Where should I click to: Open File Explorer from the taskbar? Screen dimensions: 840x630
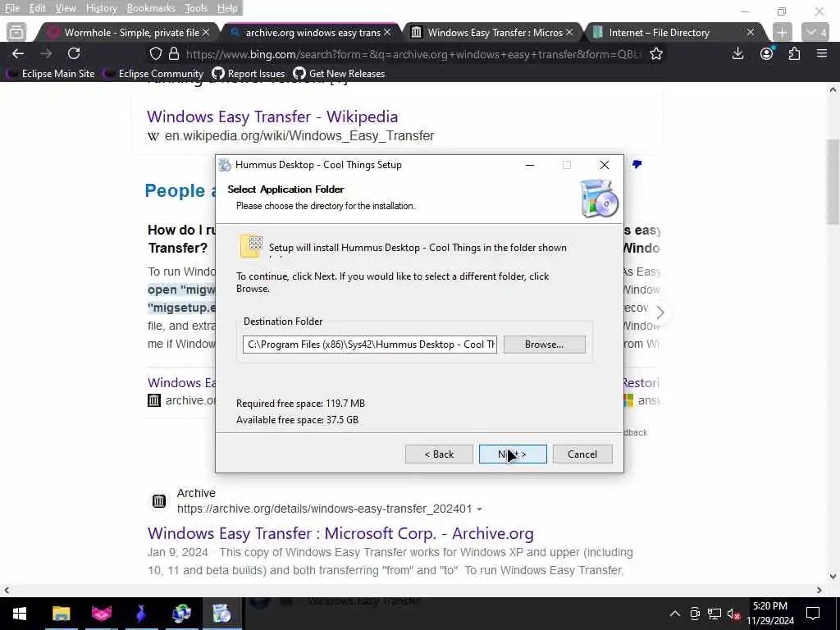pyautogui.click(x=61, y=614)
